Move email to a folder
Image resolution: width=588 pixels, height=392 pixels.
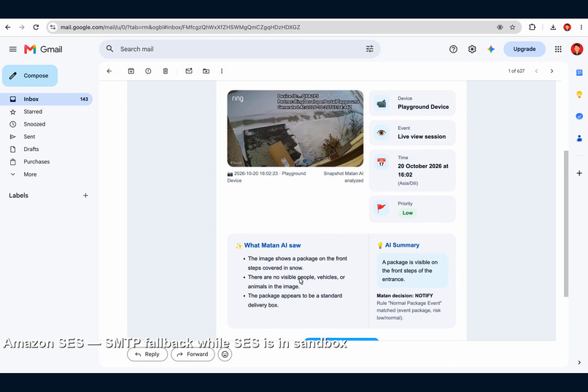(x=206, y=71)
